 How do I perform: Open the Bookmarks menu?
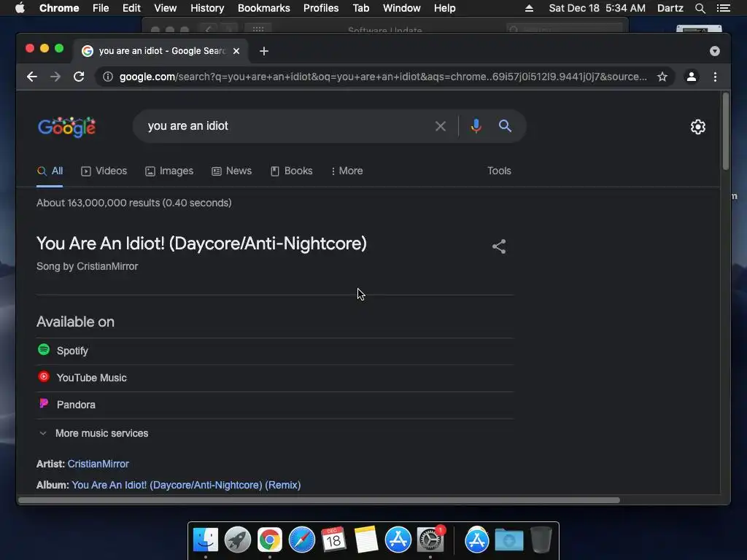(x=264, y=8)
